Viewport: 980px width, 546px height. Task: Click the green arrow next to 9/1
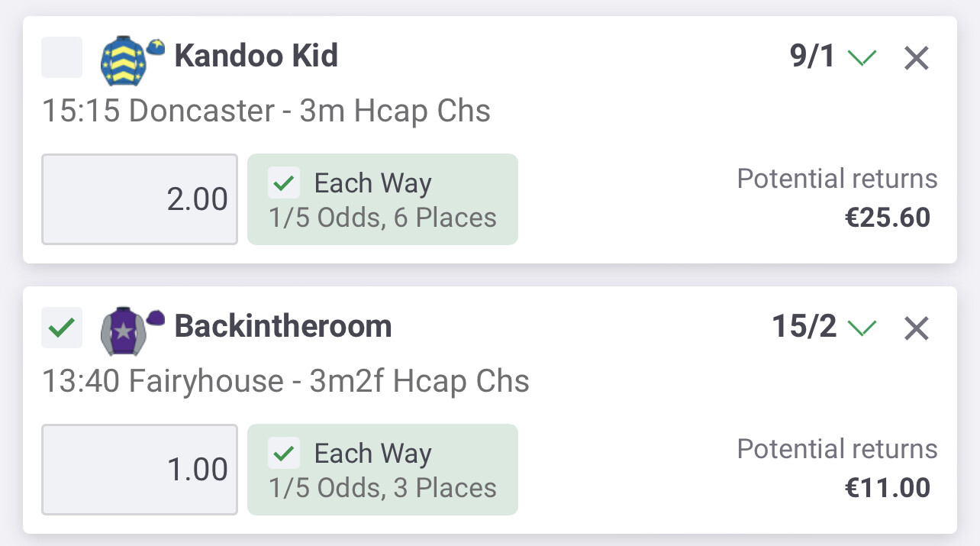(x=862, y=58)
